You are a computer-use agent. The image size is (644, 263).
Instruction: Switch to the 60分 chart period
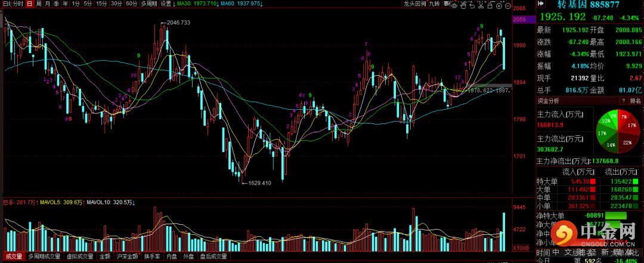click(131, 4)
